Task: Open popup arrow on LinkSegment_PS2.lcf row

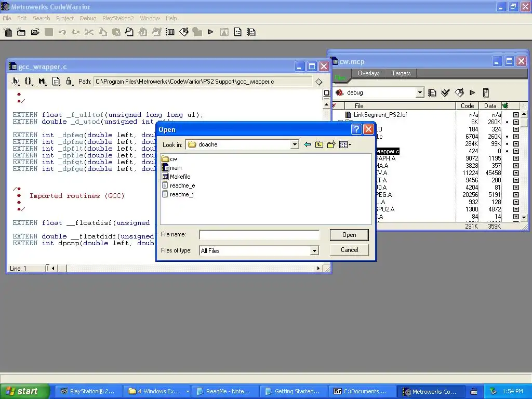Action: point(516,115)
